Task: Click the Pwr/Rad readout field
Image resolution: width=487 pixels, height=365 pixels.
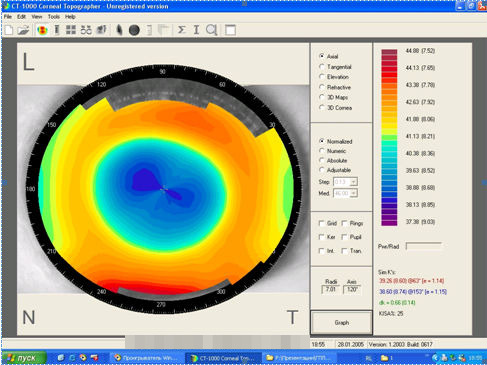Action: tap(423, 246)
